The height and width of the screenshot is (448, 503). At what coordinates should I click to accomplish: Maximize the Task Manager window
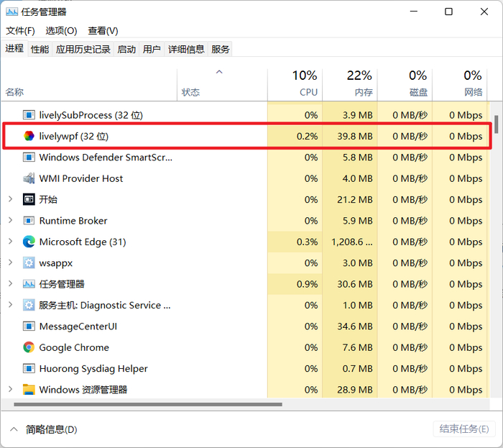(x=448, y=12)
